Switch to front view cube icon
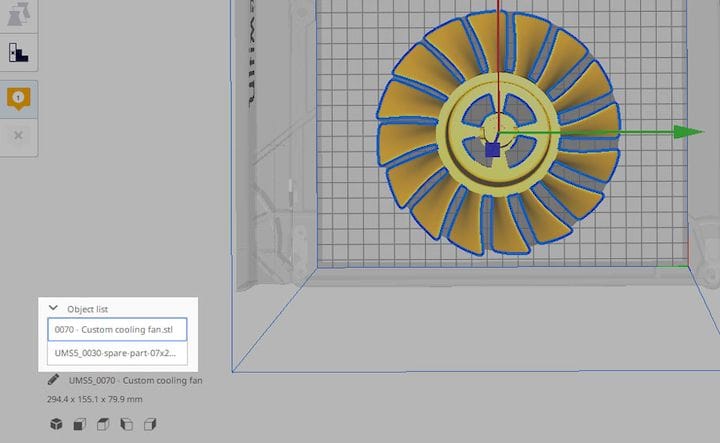The height and width of the screenshot is (443, 720). point(78,425)
